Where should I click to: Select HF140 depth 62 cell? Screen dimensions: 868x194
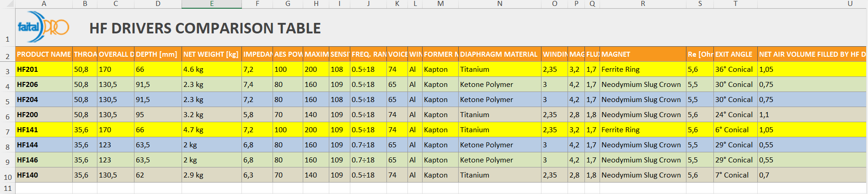pos(158,175)
